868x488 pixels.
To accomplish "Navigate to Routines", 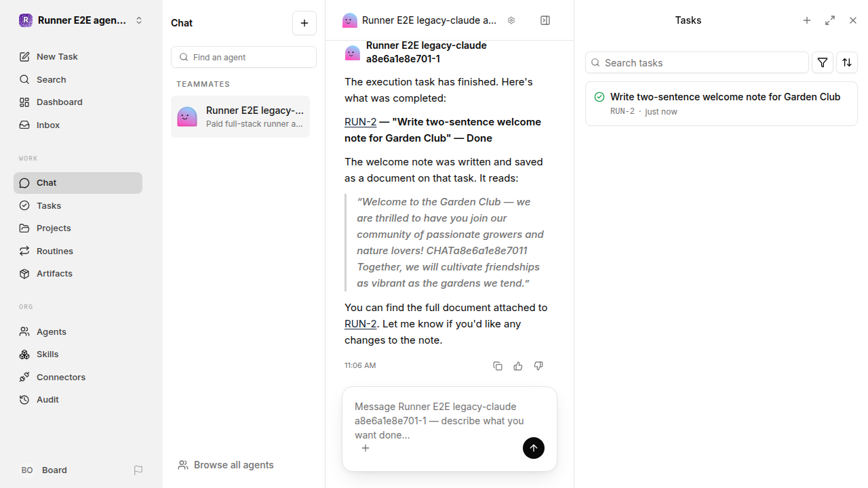I will 78,251.
